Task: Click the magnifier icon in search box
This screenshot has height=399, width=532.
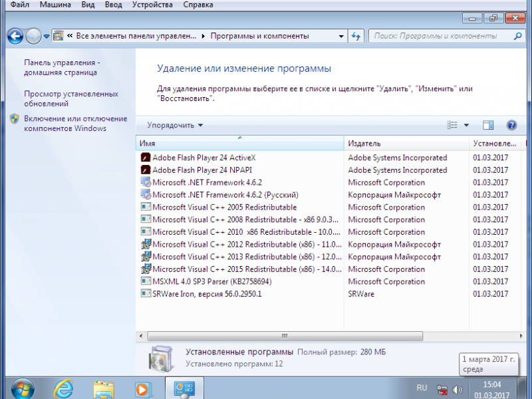Action: click(518, 36)
